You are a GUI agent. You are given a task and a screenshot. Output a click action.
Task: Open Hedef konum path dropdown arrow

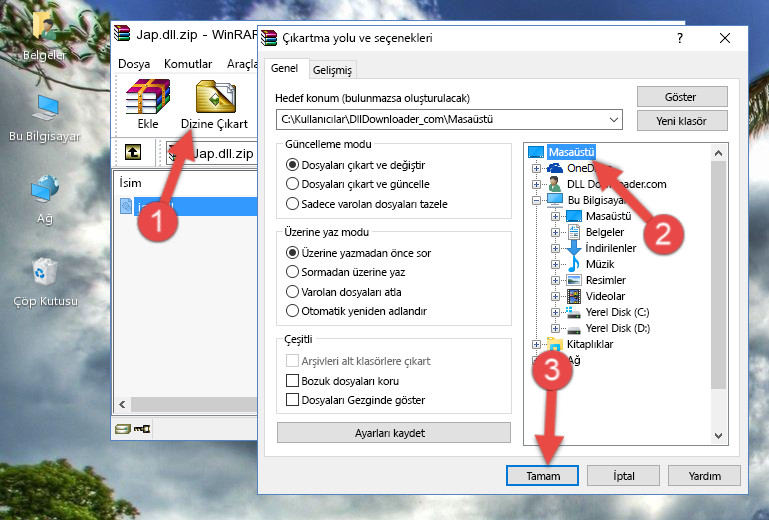coord(614,119)
